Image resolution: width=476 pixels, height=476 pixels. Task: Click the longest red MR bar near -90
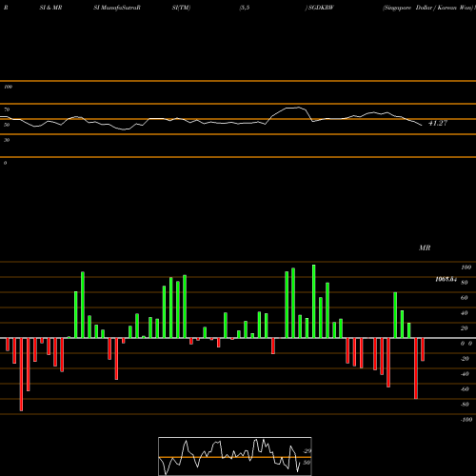(21, 374)
